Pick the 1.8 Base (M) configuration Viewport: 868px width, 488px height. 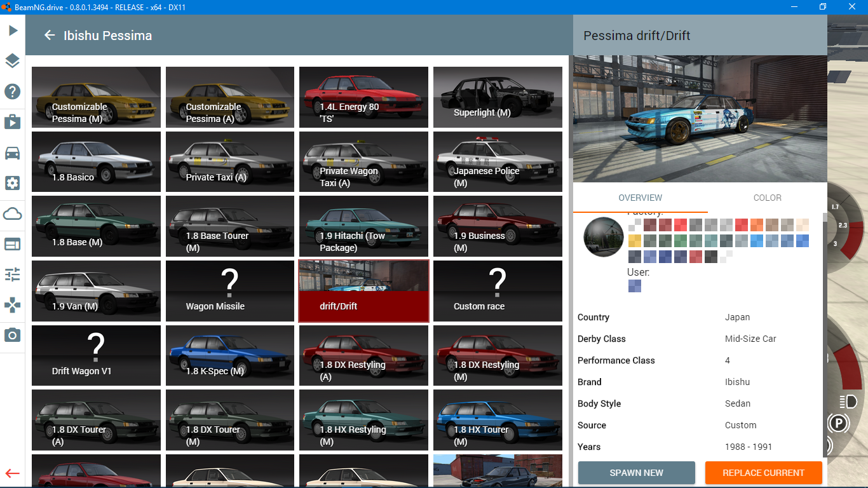[96, 227]
